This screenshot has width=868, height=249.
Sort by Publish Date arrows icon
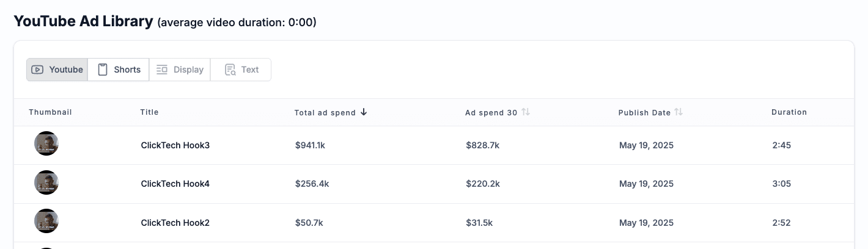pyautogui.click(x=679, y=112)
